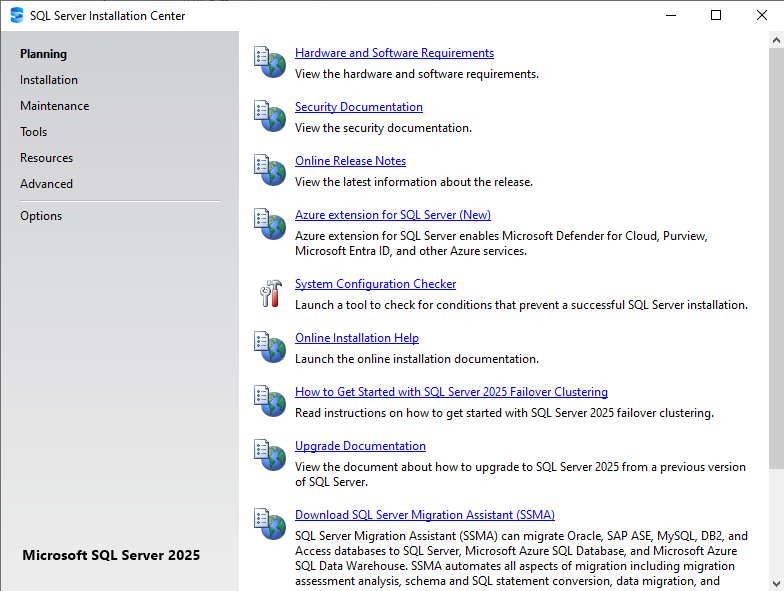Open the Online Installation Help link

pos(356,338)
